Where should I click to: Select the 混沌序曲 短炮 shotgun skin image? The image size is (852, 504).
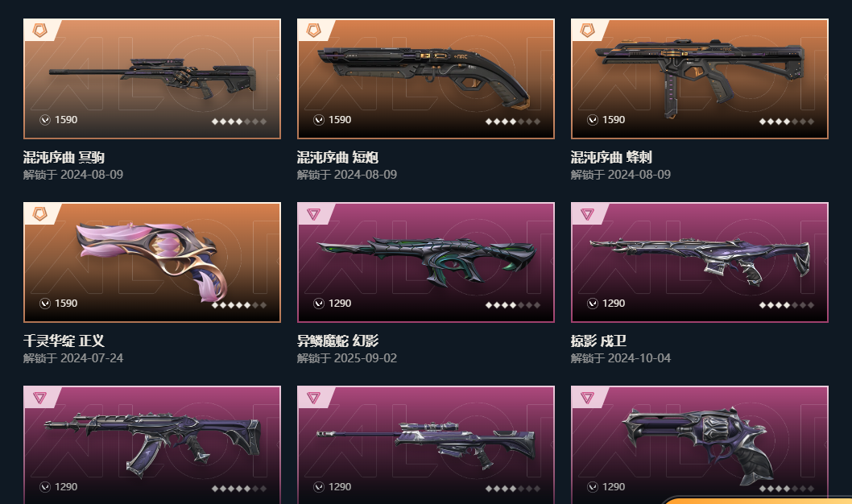pyautogui.click(x=426, y=79)
